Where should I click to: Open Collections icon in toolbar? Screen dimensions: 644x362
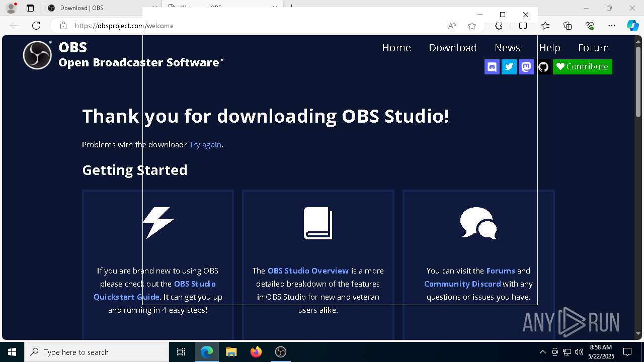[x=568, y=26]
